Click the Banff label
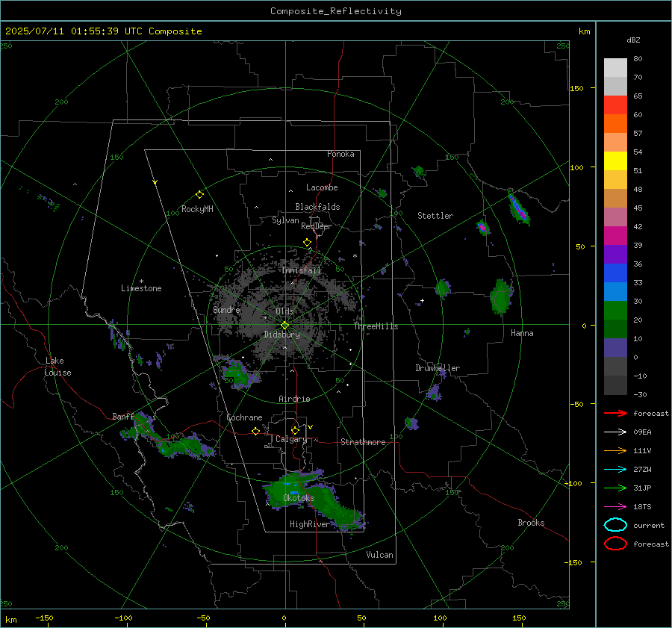672x628 pixels. (x=123, y=417)
